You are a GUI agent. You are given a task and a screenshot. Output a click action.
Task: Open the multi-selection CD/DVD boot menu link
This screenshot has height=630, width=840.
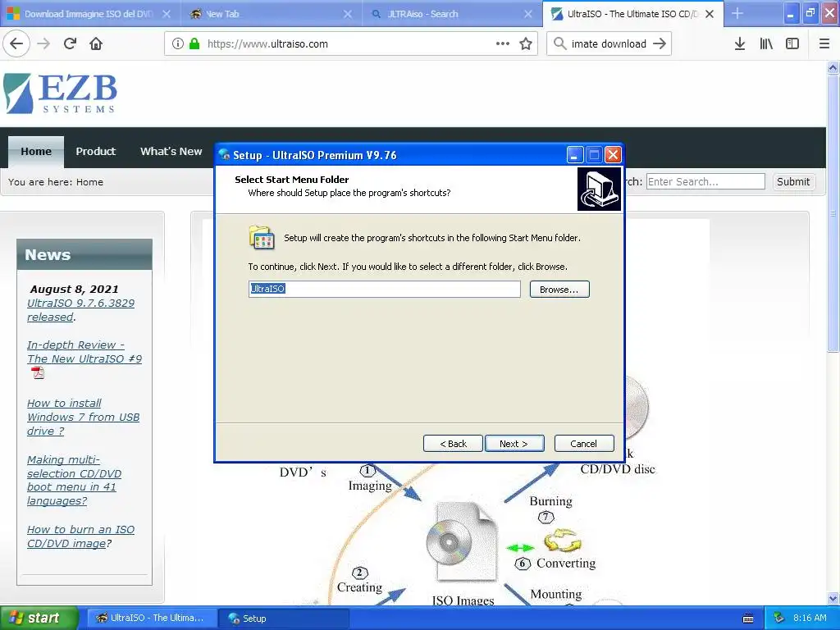74,481
